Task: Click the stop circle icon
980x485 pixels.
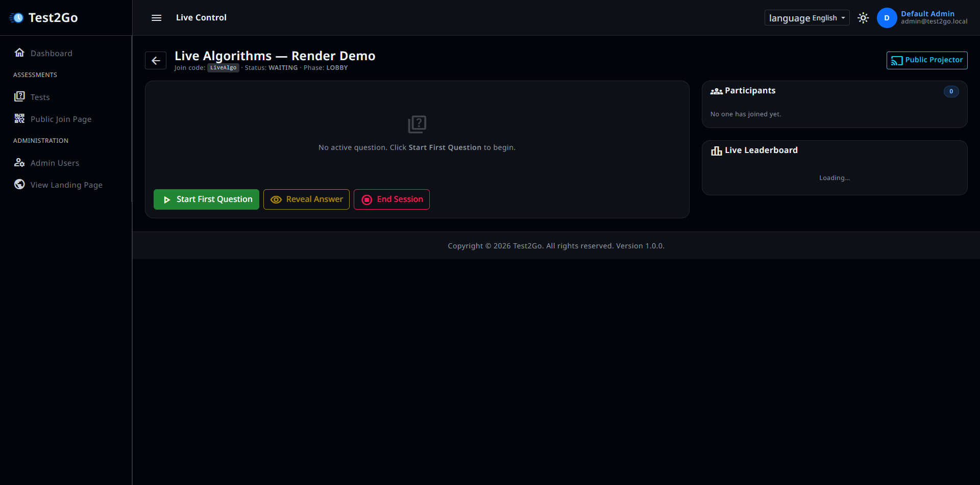Action: click(x=367, y=200)
